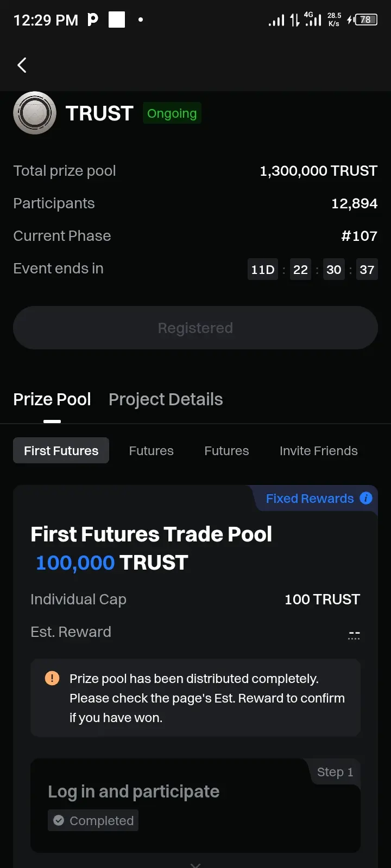Tap the Fixed Rewards label

point(310,498)
